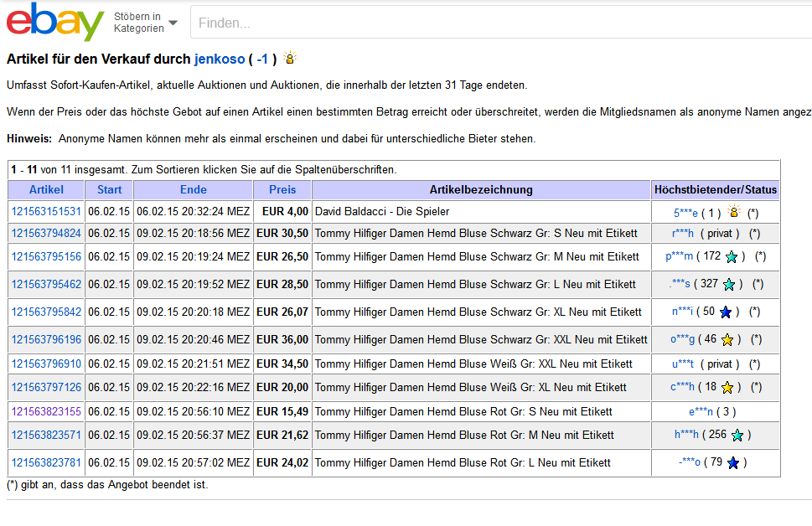This screenshot has height=526, width=812.
Task: Click the eBay logo
Action: point(55,22)
